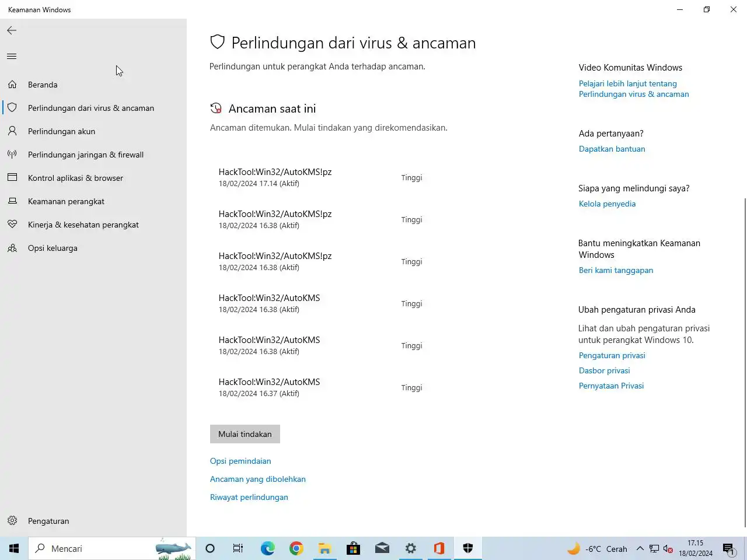Open Task View on taskbar

click(x=238, y=548)
